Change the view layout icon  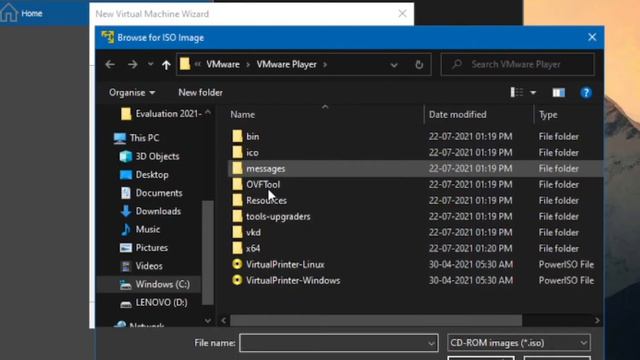tap(517, 93)
